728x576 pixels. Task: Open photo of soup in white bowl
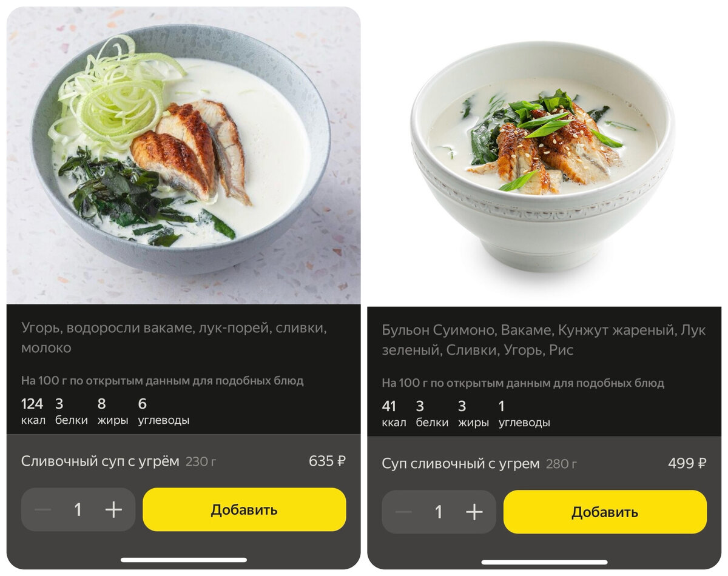click(x=543, y=158)
